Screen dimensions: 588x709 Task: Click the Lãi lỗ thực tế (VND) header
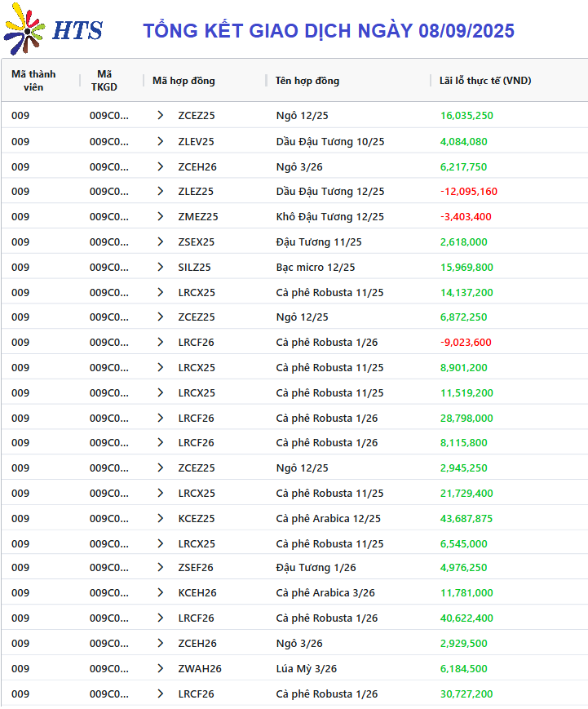485,81
